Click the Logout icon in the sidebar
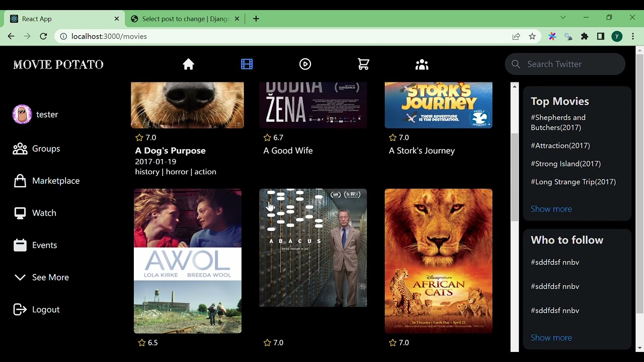 (20, 310)
